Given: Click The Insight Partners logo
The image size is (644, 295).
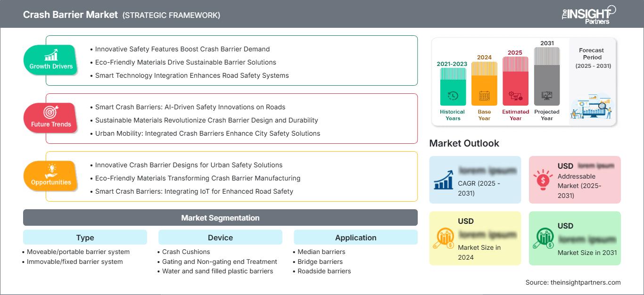Looking at the screenshot, I should click(588, 14).
